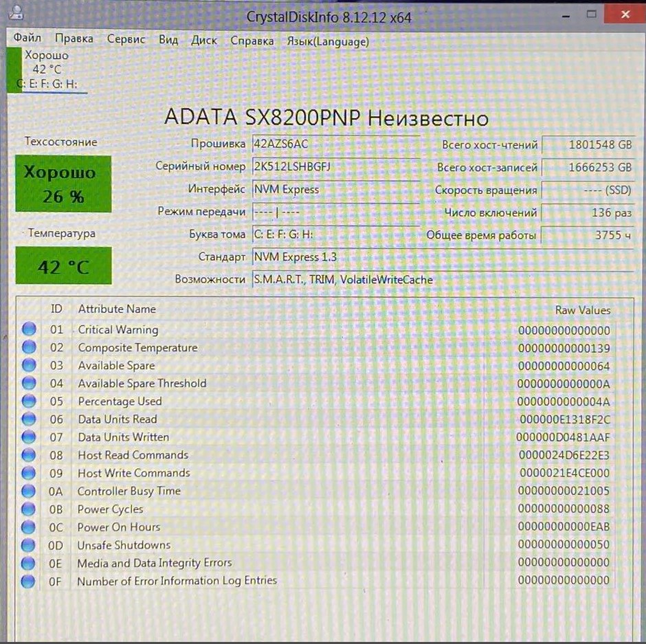Click the blue status icon for Host Read Commands
646x644 pixels.
[x=29, y=455]
